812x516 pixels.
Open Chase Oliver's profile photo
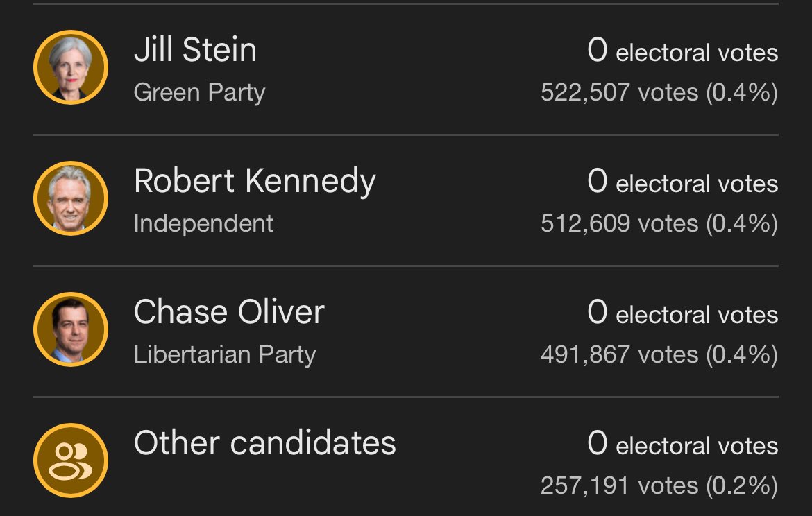pos(71,329)
